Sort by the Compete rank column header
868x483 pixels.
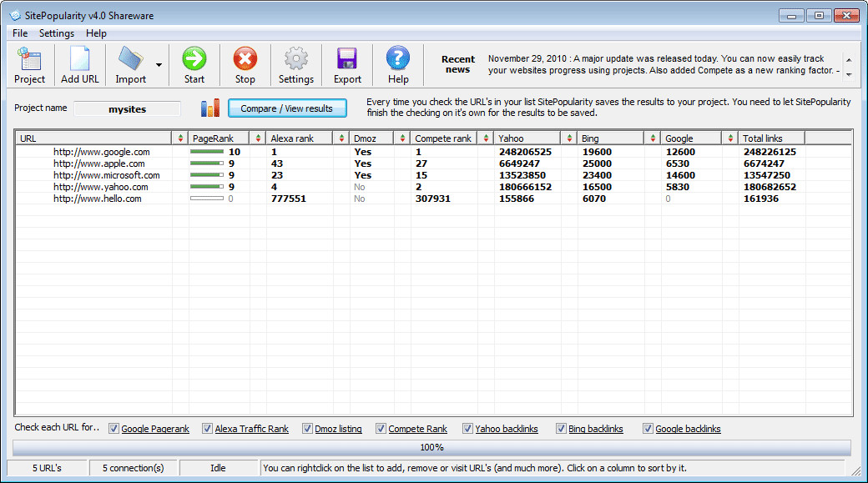[444, 138]
